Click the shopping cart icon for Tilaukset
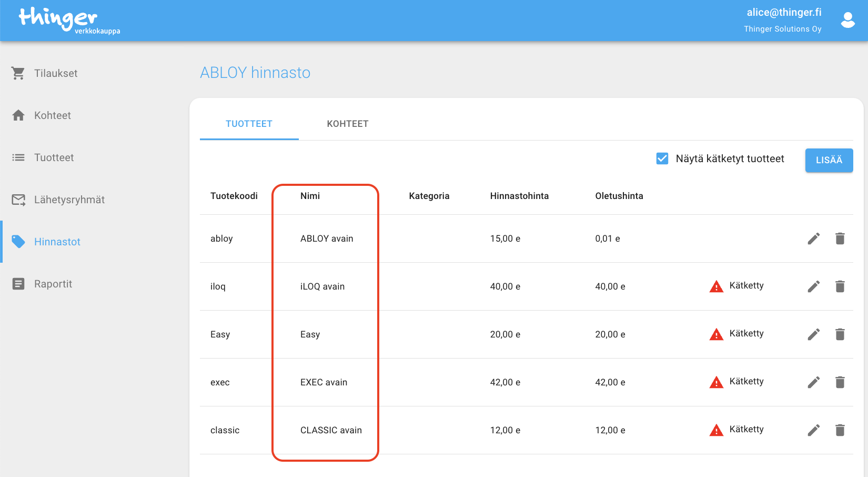The image size is (868, 477). (18, 73)
